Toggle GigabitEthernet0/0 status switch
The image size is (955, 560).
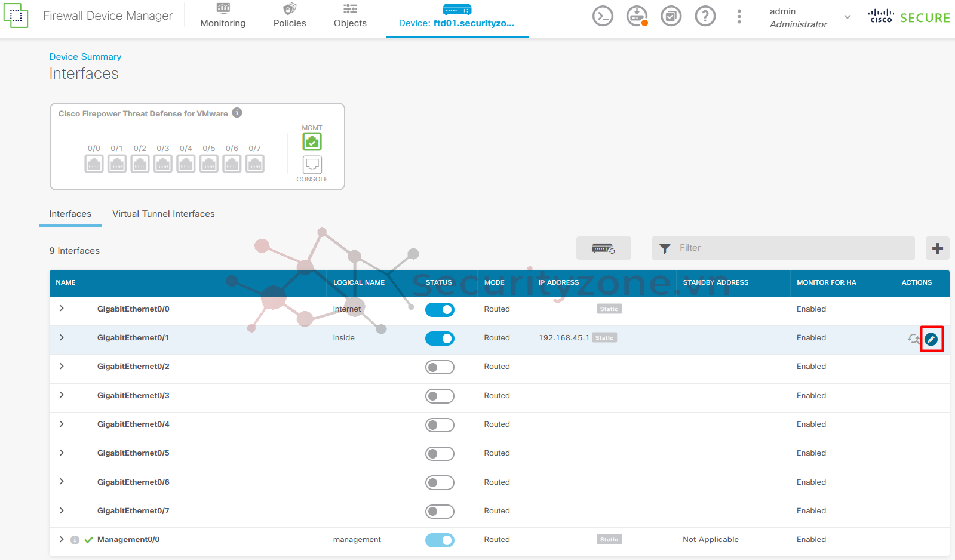(x=440, y=310)
